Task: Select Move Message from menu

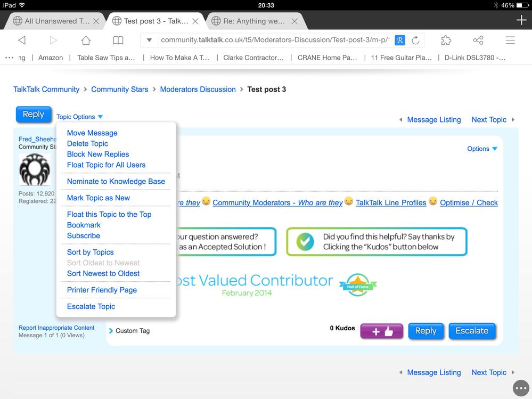Action: (x=92, y=133)
